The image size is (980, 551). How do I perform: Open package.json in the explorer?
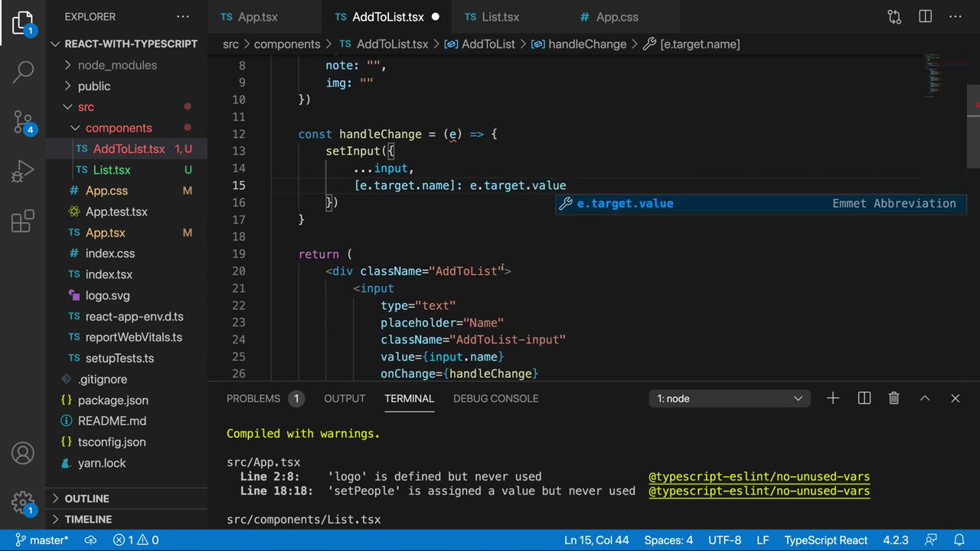click(x=126, y=400)
